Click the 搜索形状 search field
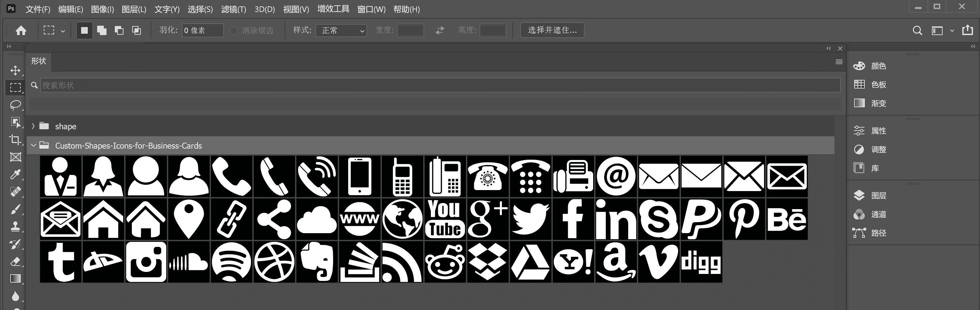980x310 pixels. (440, 85)
